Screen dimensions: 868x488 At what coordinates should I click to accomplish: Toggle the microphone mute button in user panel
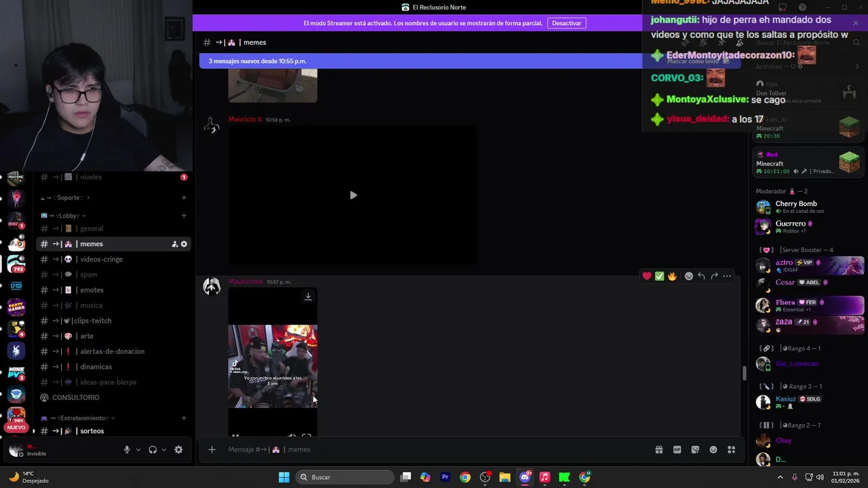[x=127, y=449]
